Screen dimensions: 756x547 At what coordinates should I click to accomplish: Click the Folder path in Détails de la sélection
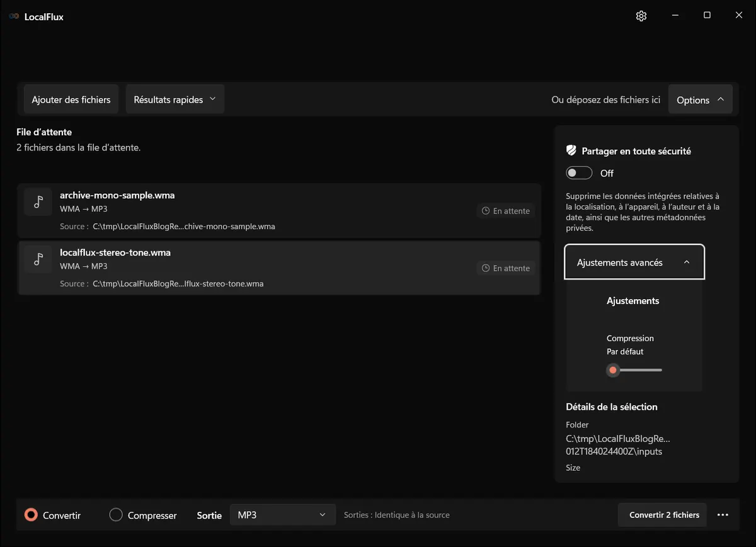click(x=618, y=445)
